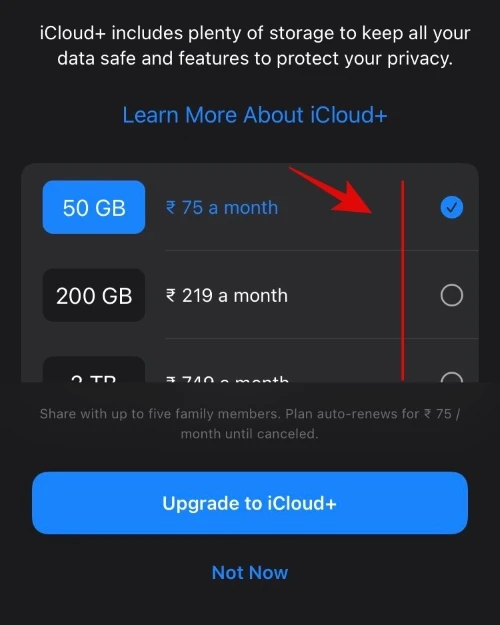Click the ₹ 219 a month price label

[x=226, y=296]
